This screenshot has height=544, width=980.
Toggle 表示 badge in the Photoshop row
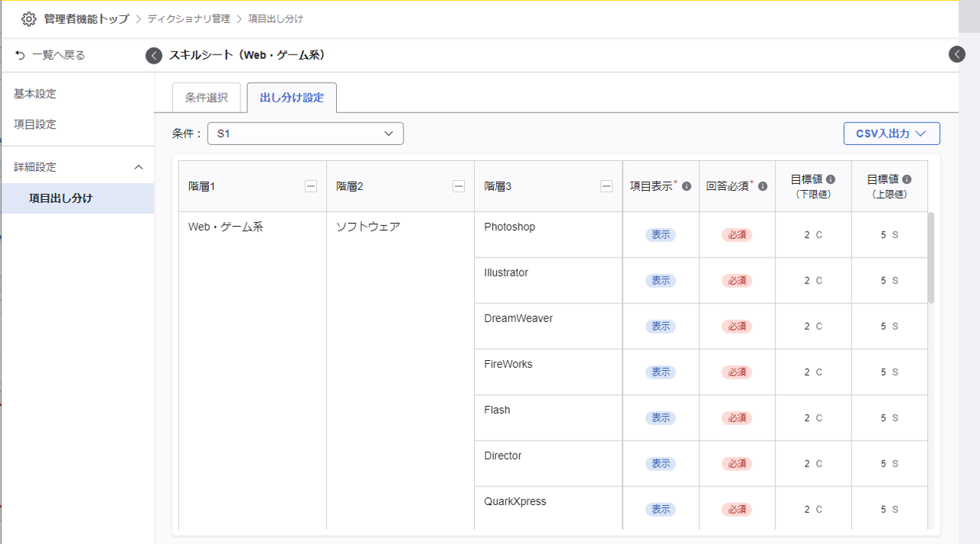pyautogui.click(x=661, y=235)
